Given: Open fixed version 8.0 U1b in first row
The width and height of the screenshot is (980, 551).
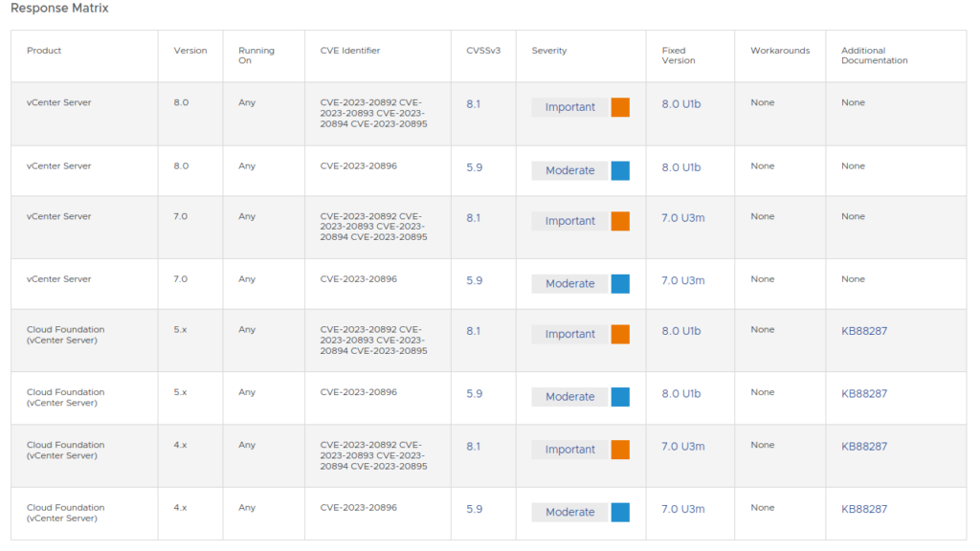Looking at the screenshot, I should coord(681,104).
